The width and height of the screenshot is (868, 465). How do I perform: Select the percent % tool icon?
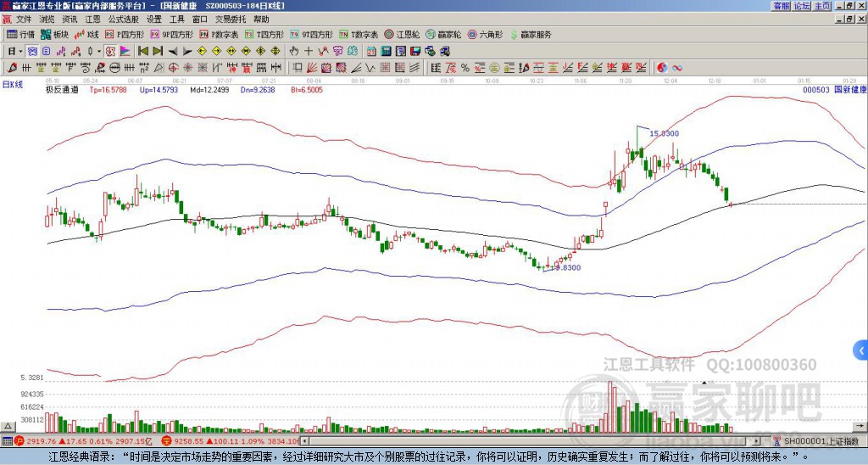point(465,68)
